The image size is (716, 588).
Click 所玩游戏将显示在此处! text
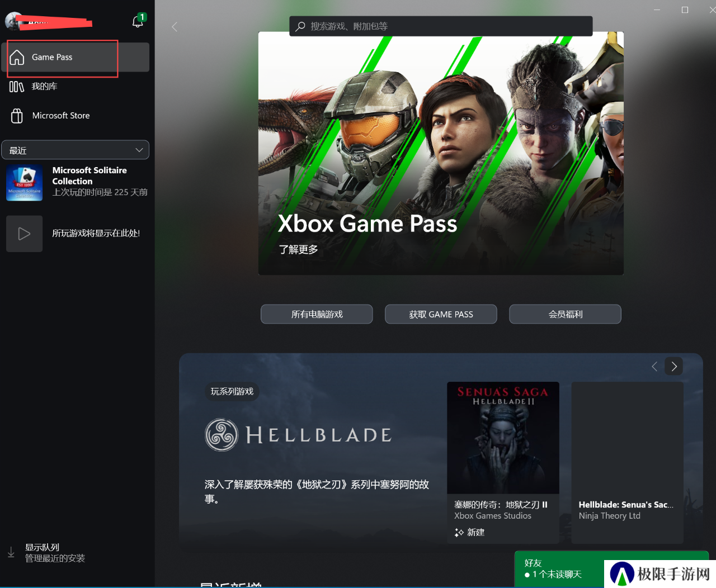(x=96, y=234)
